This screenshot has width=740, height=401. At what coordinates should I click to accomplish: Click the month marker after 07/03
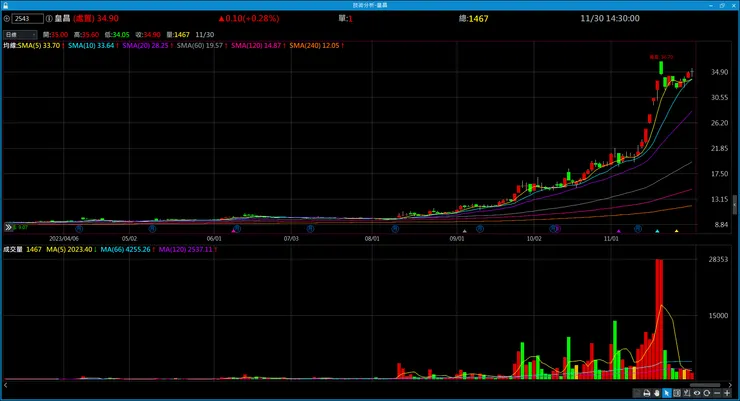pos(310,229)
